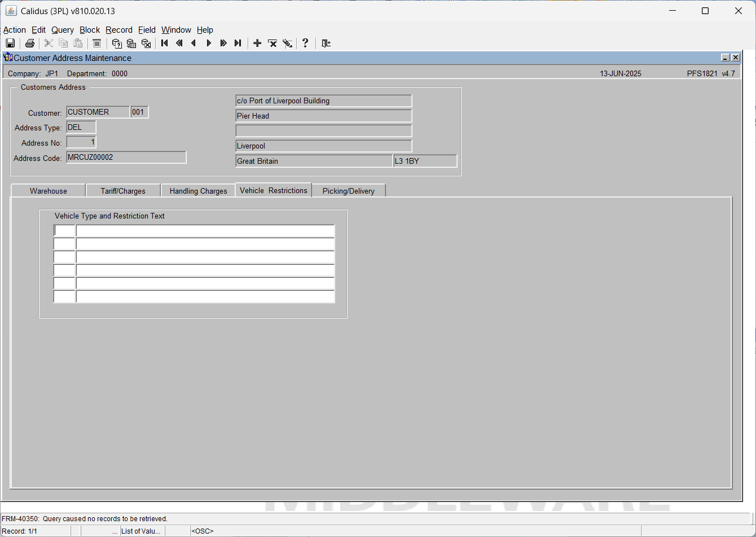
Task: Click the Execute Query database icon
Action: [x=131, y=43]
